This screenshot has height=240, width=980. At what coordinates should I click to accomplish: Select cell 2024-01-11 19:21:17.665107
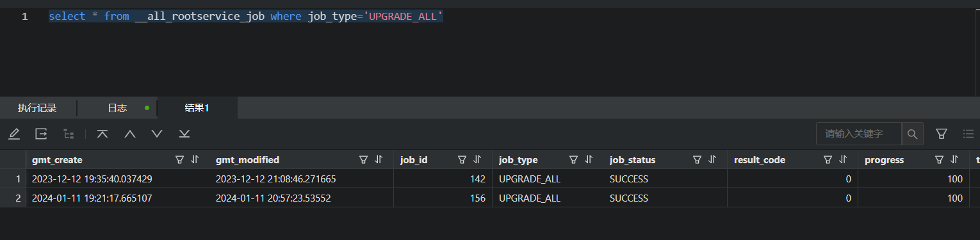tap(117, 198)
